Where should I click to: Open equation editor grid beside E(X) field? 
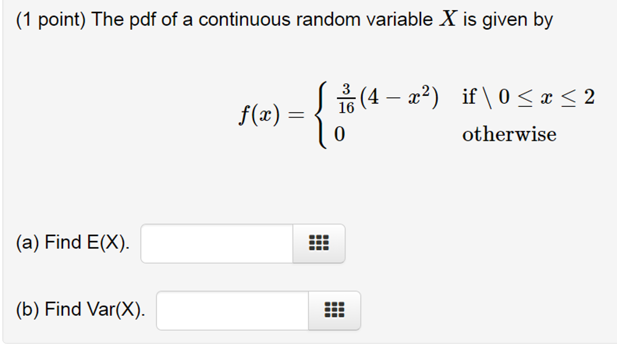tap(319, 243)
